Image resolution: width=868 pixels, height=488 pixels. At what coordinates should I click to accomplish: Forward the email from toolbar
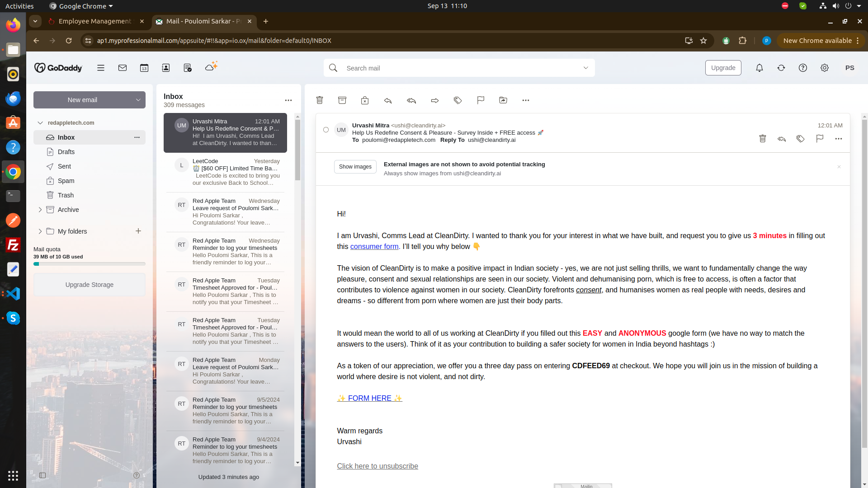pyautogui.click(x=435, y=100)
